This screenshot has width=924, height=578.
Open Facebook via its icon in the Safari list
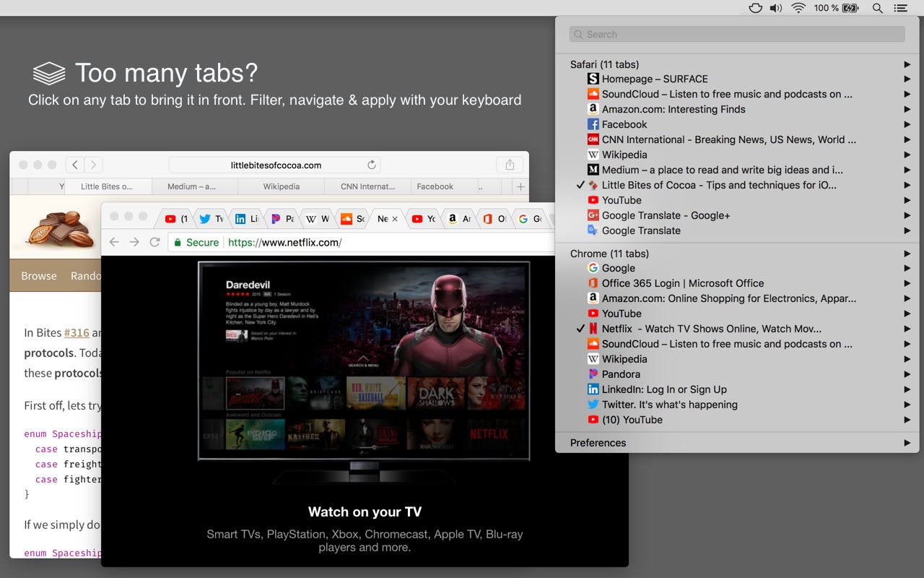click(593, 124)
